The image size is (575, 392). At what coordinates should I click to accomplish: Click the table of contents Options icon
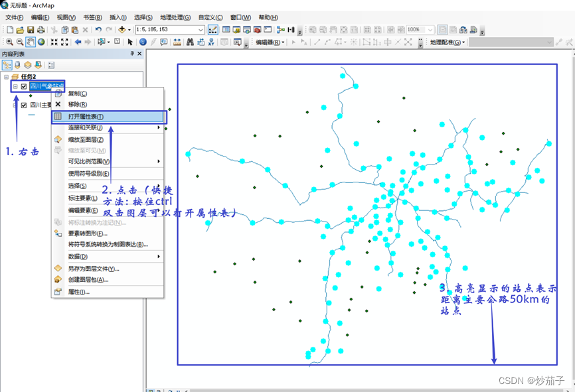coord(51,65)
